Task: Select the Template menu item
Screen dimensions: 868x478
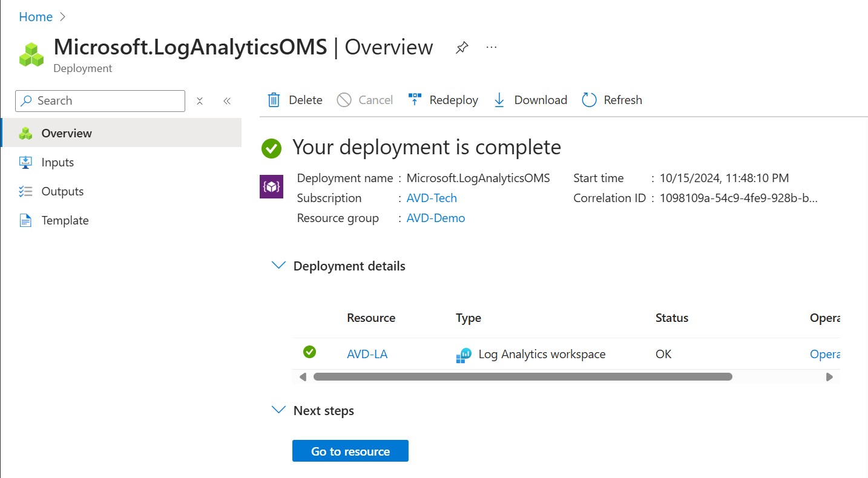Action: coord(65,220)
